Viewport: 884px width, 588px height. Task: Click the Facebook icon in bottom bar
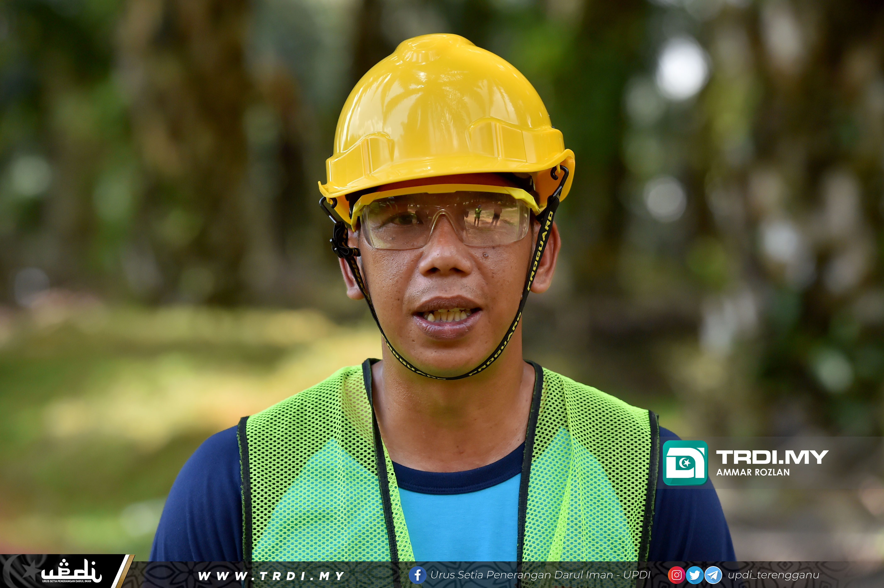point(417,575)
